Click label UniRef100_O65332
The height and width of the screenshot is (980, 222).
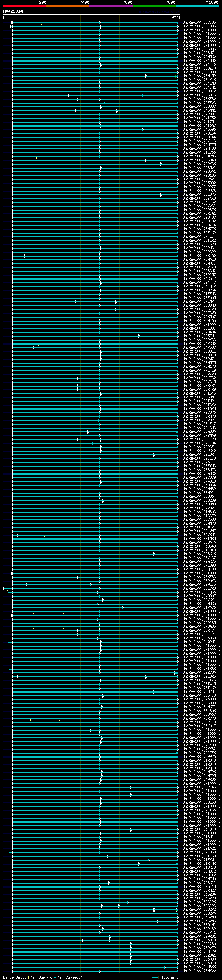(x=199, y=183)
